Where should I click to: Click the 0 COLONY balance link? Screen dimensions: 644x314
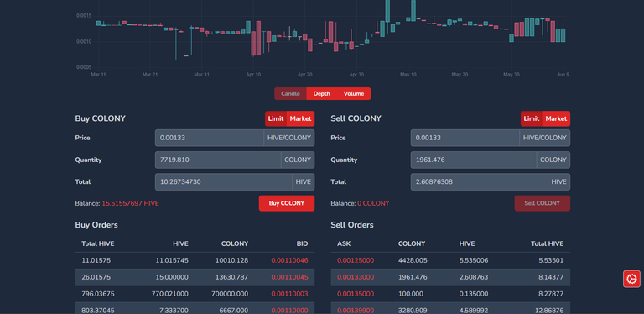pyautogui.click(x=373, y=203)
